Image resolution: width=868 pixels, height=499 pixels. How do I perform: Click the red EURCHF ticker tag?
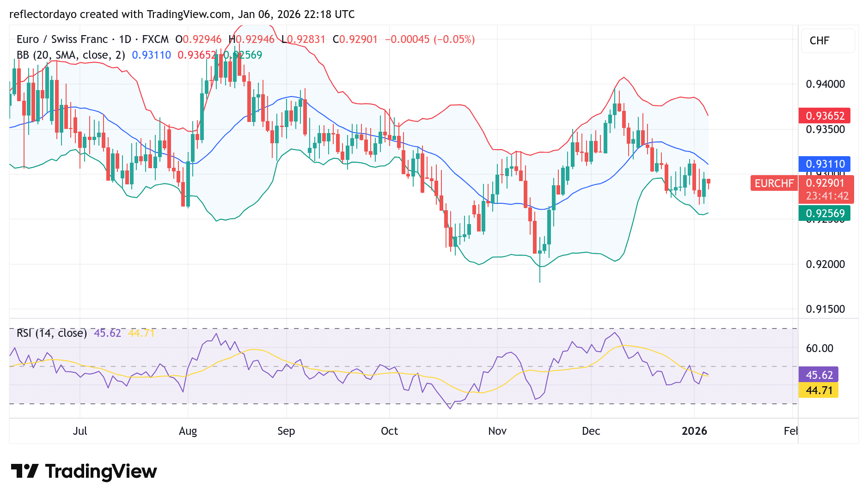pyautogui.click(x=774, y=183)
